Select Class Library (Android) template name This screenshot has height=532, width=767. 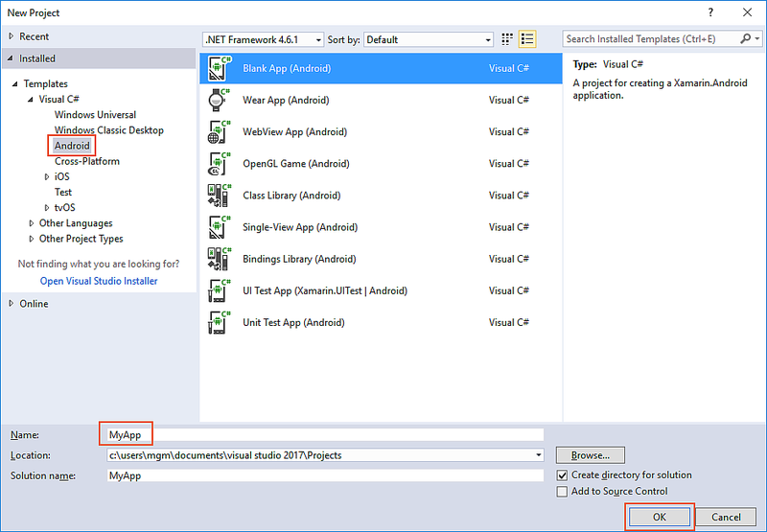(291, 196)
